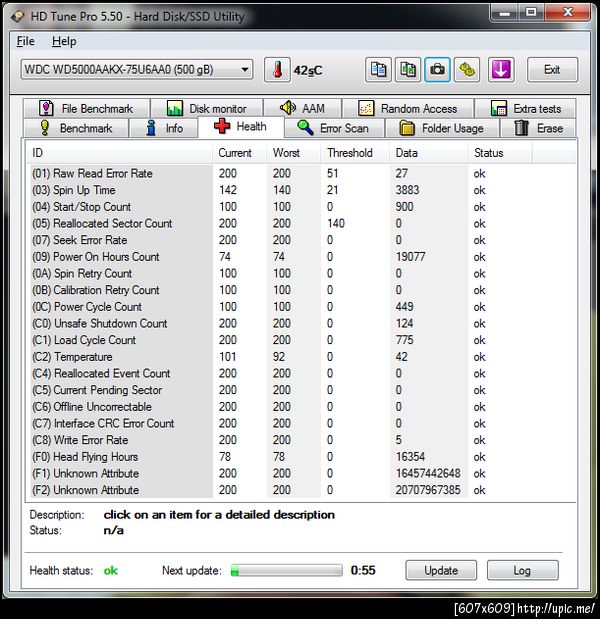Select the (0A) Spin Retry Count row

301,273
